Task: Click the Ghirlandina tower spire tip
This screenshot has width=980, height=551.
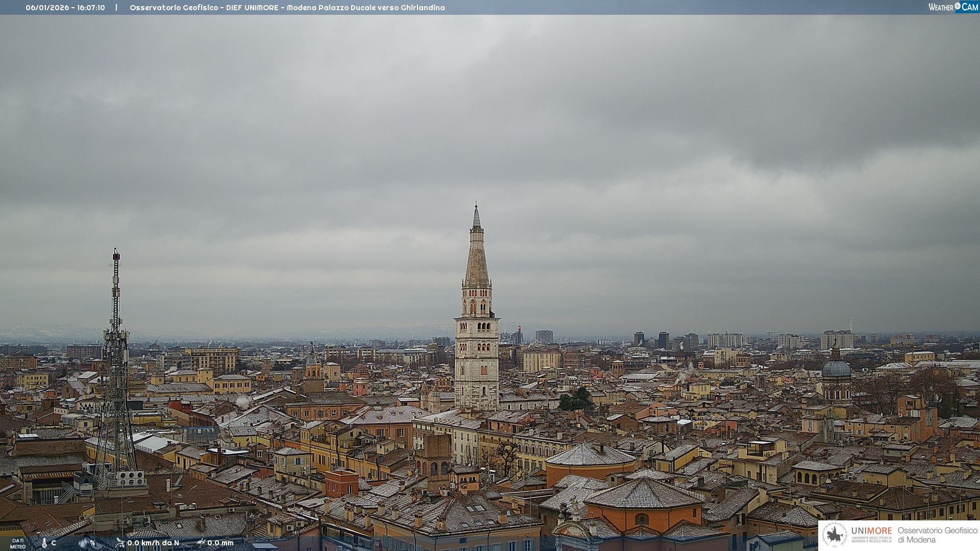Action: coord(476,206)
